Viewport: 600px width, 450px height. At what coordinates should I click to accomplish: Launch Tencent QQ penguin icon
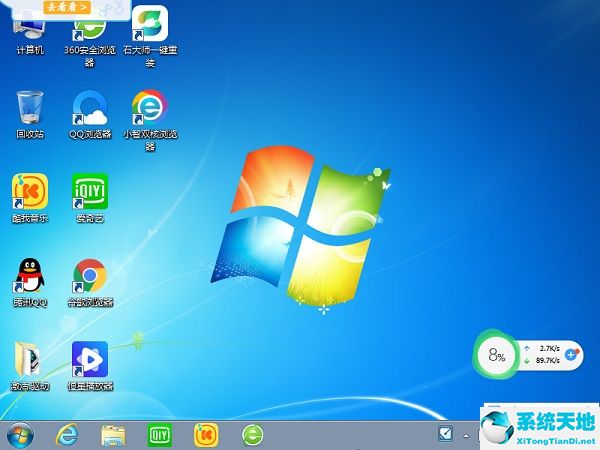29,274
